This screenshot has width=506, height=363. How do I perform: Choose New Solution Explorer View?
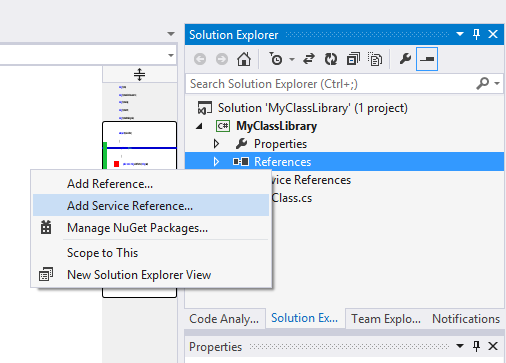point(151,275)
